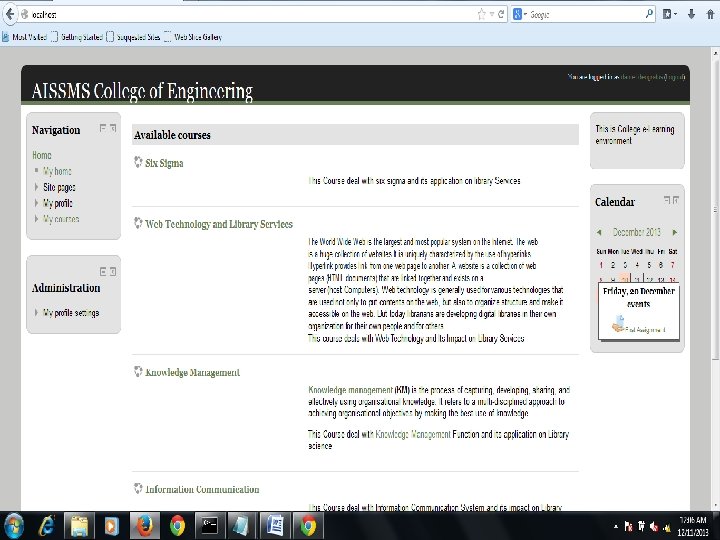Click the search magnifier icon in Google box
The width and height of the screenshot is (720, 540).
point(649,14)
